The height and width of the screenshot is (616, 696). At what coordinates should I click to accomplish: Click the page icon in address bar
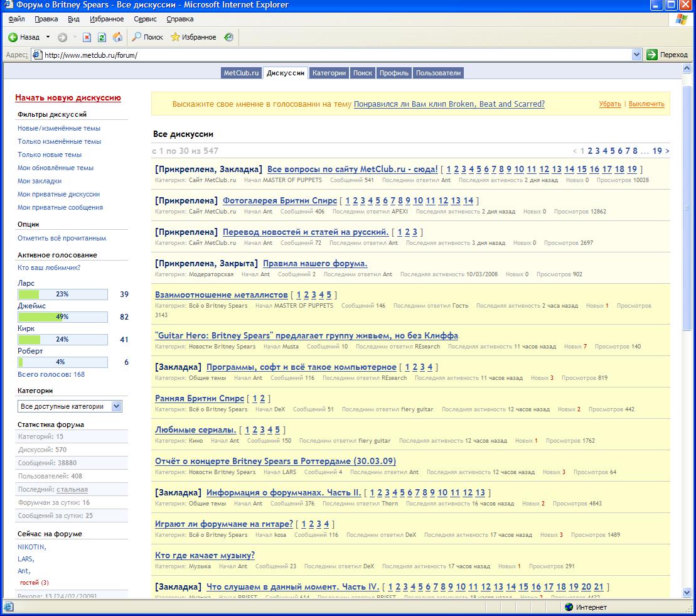tap(37, 55)
